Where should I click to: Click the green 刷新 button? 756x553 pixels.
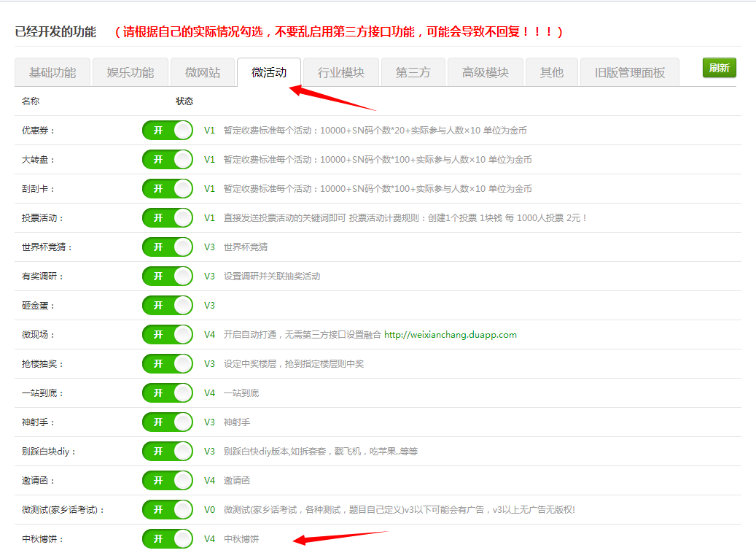coord(719,68)
